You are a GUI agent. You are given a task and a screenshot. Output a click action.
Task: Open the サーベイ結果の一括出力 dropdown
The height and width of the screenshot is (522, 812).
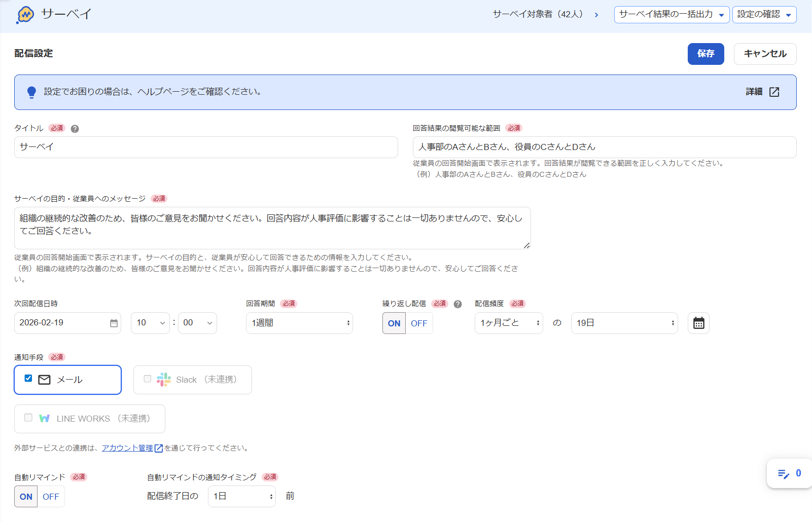672,15
